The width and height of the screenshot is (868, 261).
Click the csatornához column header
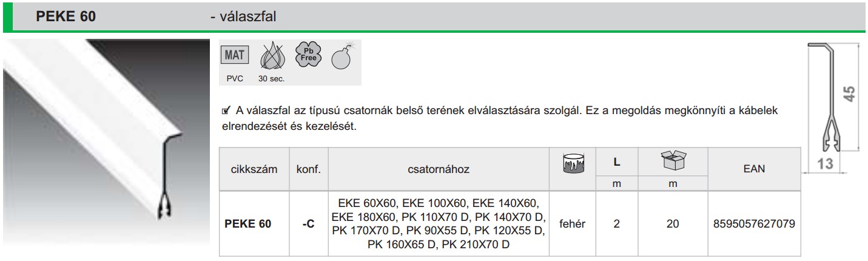coord(439,170)
